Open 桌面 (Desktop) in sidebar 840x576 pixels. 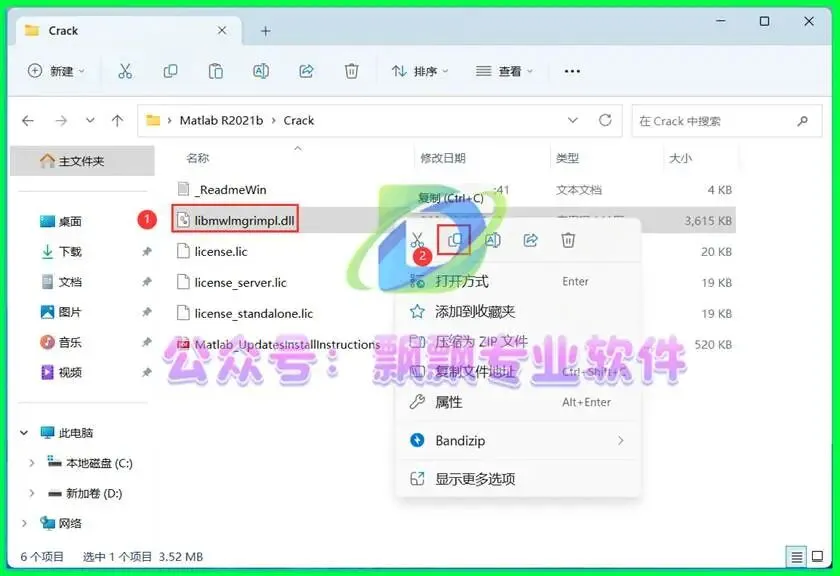61,221
